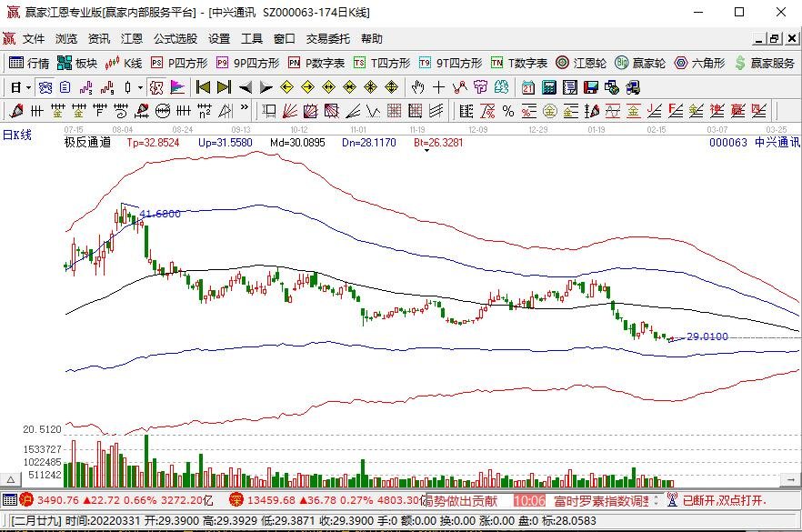Click the 赢家服务 button
This screenshot has height=532, width=802.
(764, 63)
